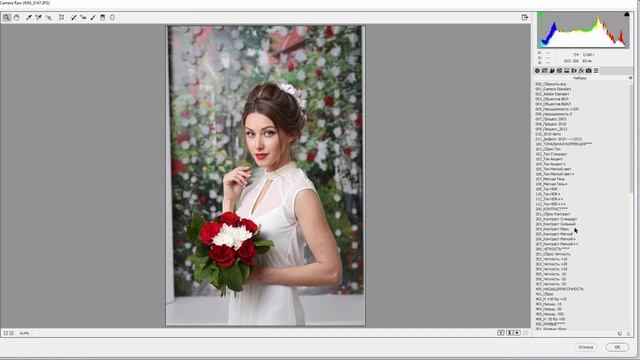Screen dimensions: 640x360
Task: Apply preset 305_Четкость -10
Action: [551, 274]
